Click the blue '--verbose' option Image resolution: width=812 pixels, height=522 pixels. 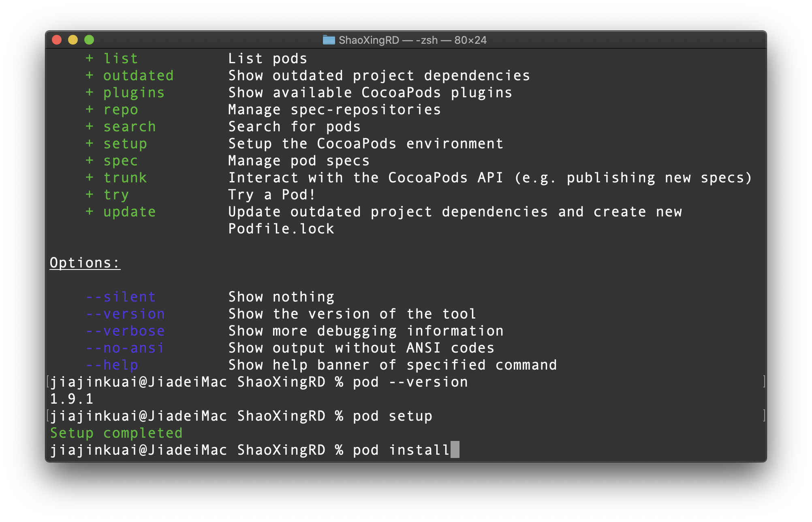coord(125,331)
